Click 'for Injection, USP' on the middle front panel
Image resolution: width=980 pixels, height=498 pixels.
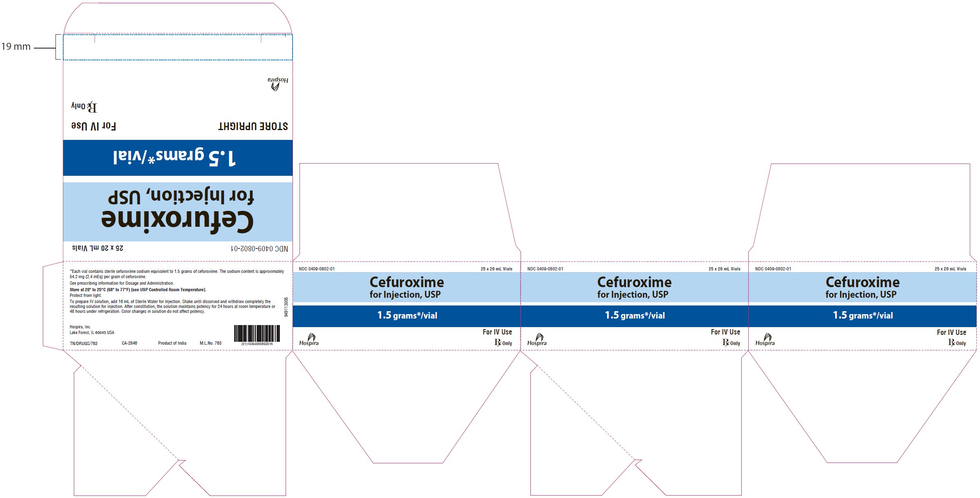[633, 294]
